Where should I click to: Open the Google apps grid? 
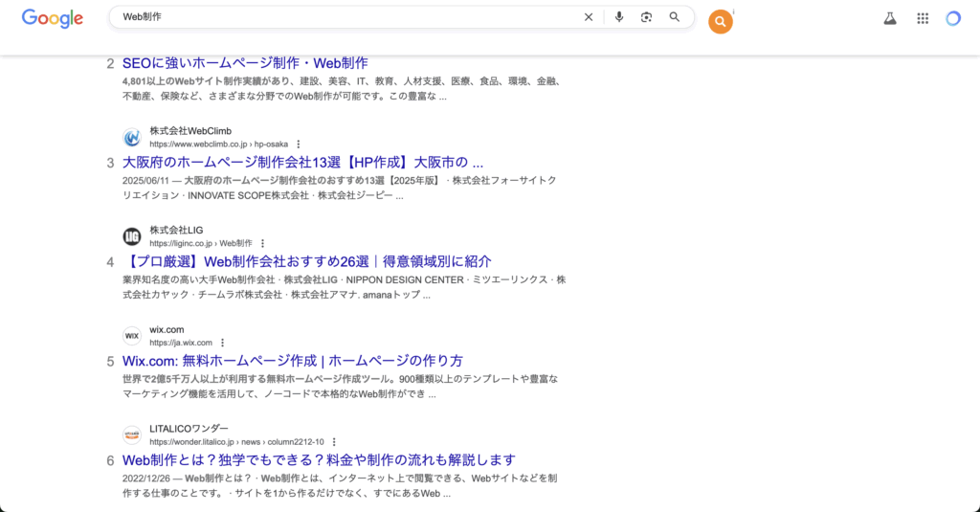click(x=923, y=19)
